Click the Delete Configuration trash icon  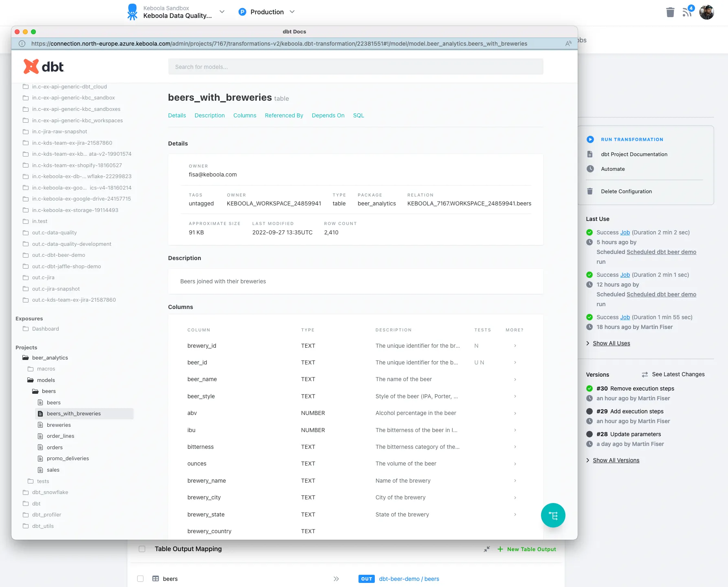click(590, 191)
